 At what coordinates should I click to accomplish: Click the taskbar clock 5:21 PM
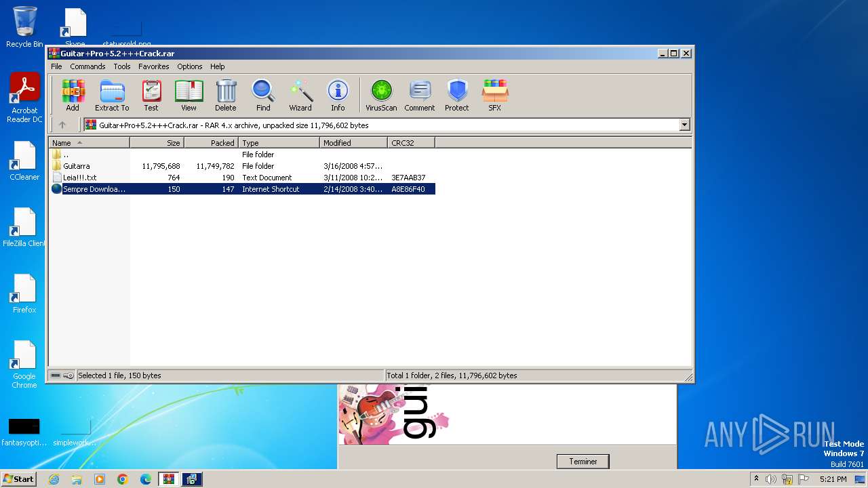click(x=833, y=479)
